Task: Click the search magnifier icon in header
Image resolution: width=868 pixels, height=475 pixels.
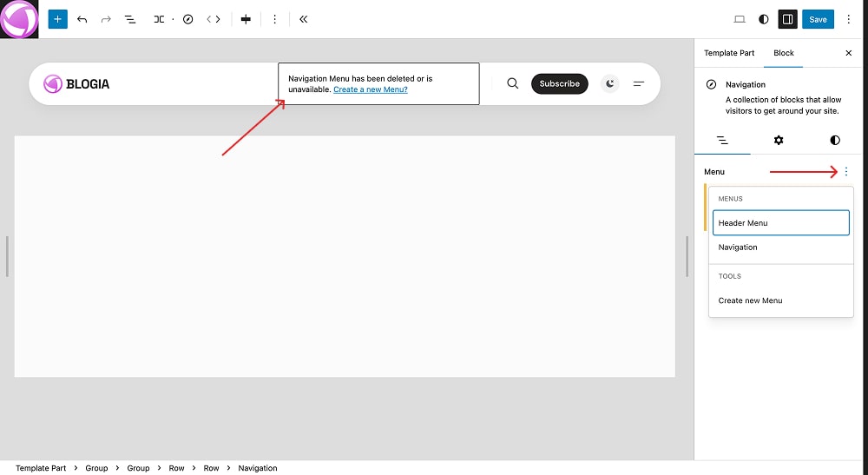Action: 512,83
